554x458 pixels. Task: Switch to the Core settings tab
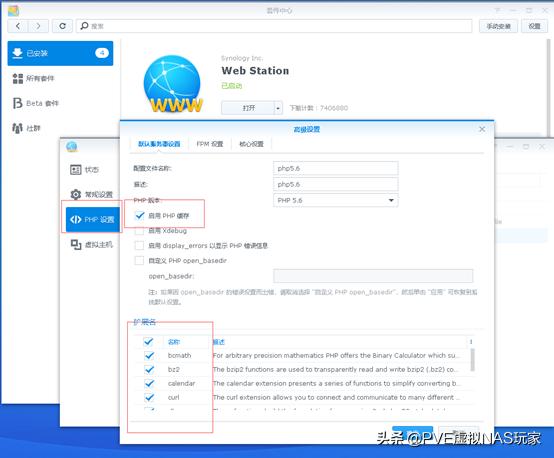pos(251,144)
